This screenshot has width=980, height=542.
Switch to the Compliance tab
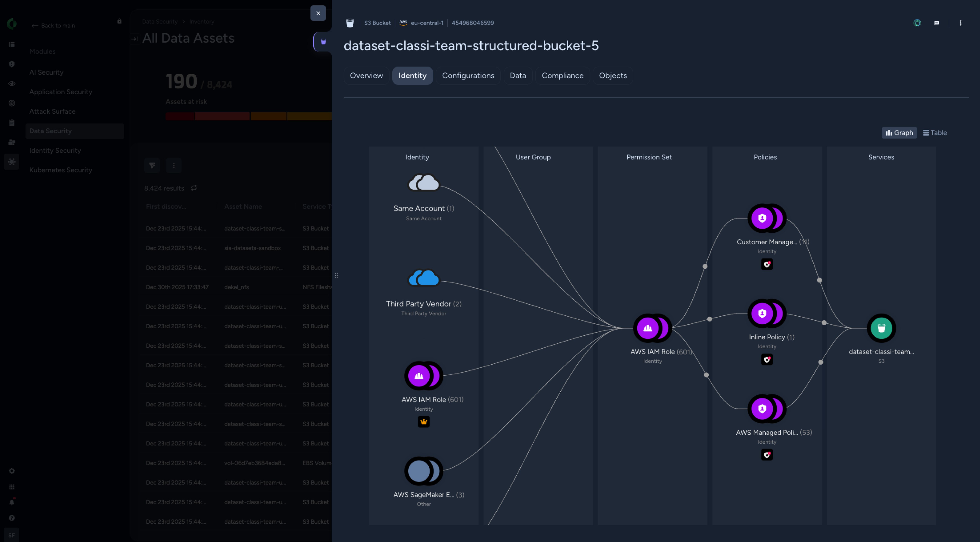(x=562, y=76)
